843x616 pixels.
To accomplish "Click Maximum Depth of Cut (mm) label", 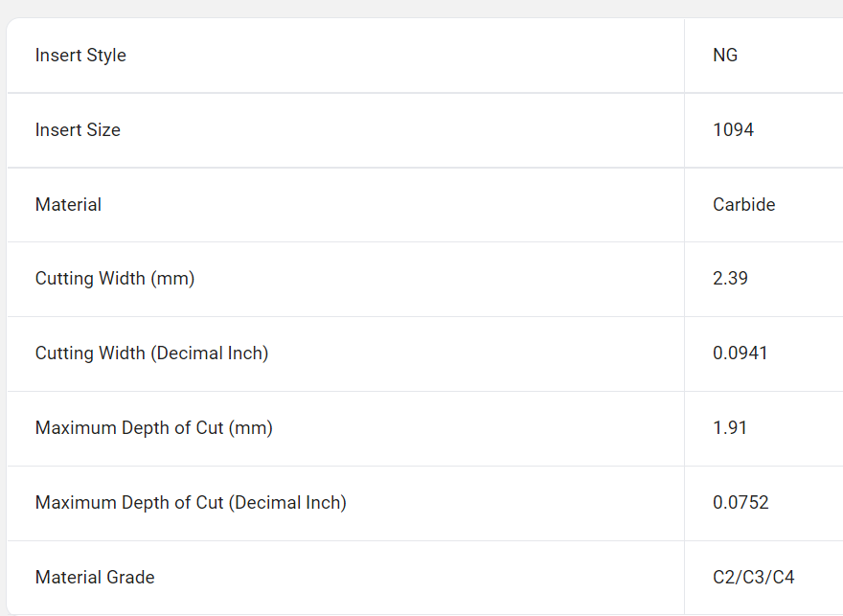I will [x=154, y=428].
